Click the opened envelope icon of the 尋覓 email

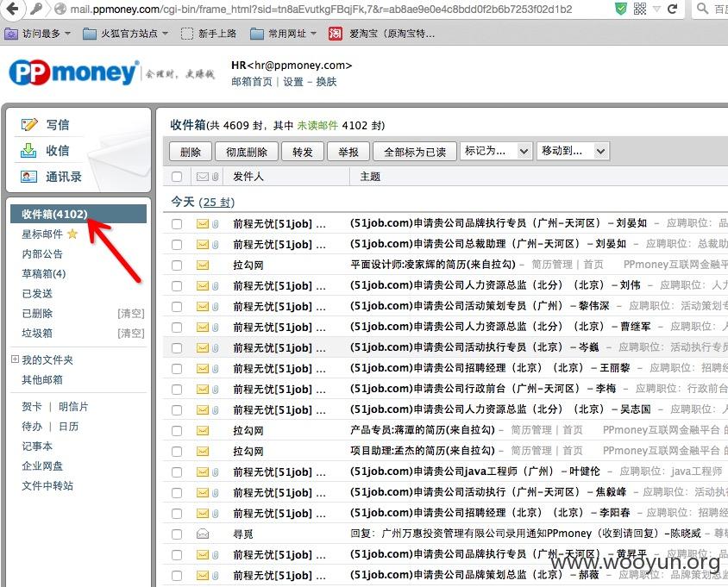click(x=203, y=534)
